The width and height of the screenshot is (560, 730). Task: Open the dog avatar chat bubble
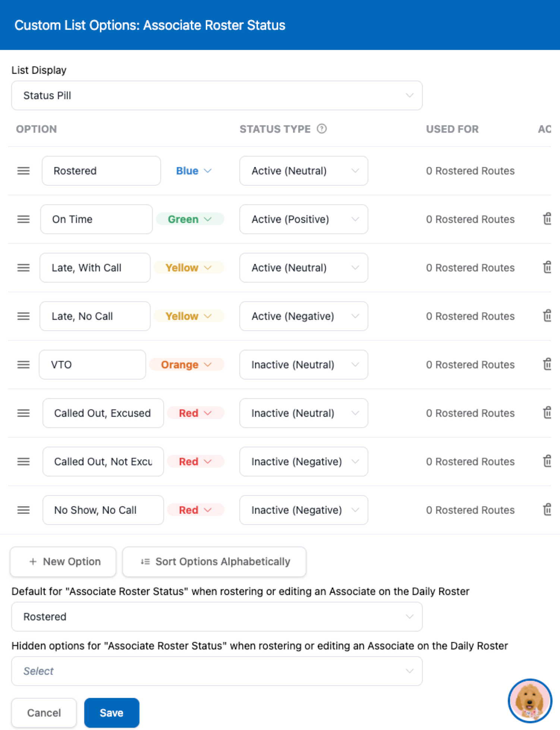point(530,701)
